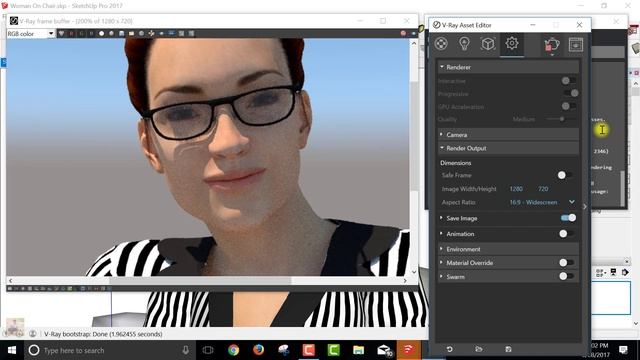Screen dimensions: 640x360
Task: Open the Action Center notification icon
Action: point(623,350)
